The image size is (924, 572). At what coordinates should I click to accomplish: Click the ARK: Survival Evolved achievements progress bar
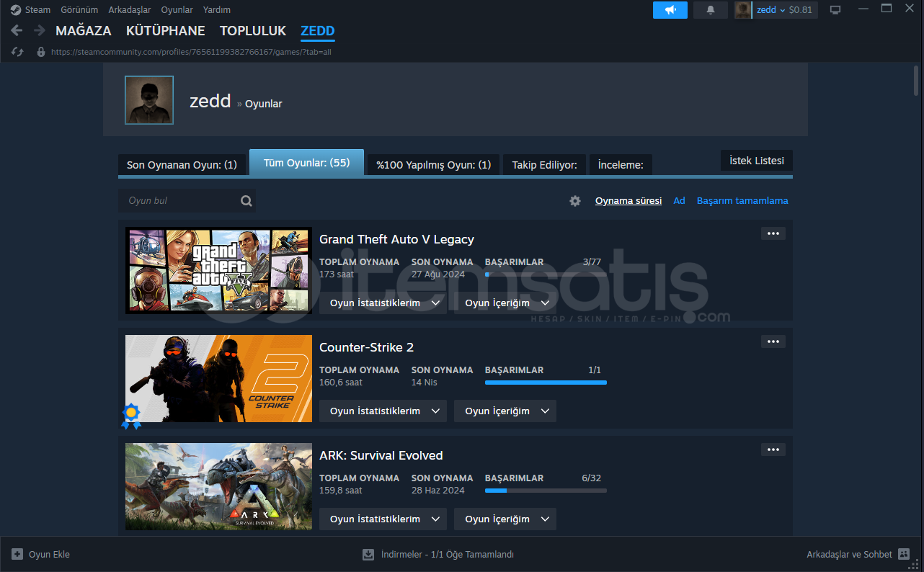[546, 491]
